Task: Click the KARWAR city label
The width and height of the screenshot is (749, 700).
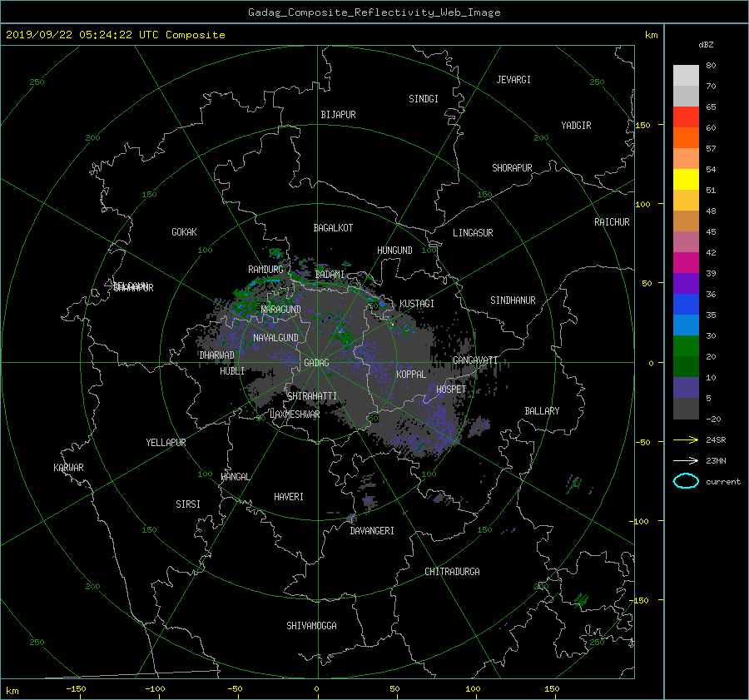Action: 68,468
